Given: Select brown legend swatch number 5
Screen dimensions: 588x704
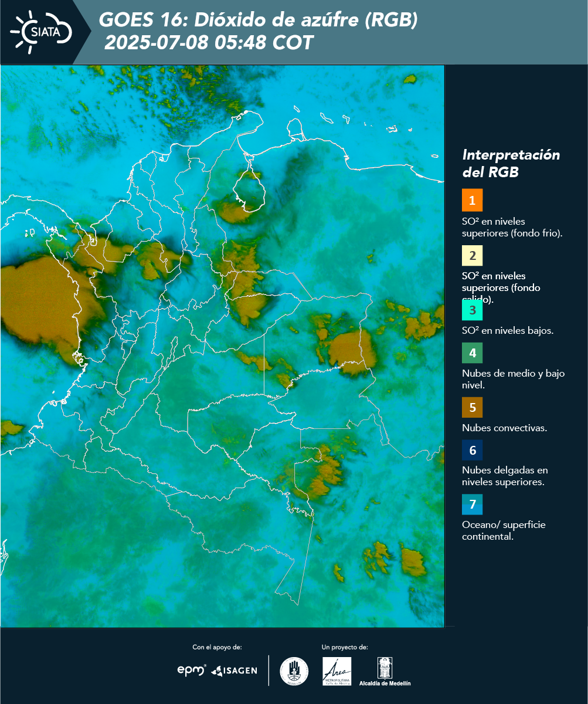Looking at the screenshot, I should click(x=472, y=407).
